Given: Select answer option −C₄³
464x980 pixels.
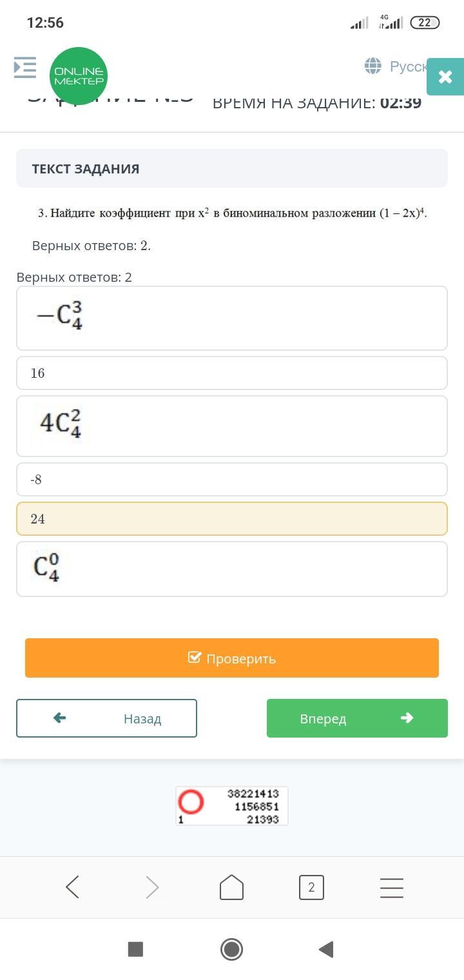Looking at the screenshot, I should [232, 318].
